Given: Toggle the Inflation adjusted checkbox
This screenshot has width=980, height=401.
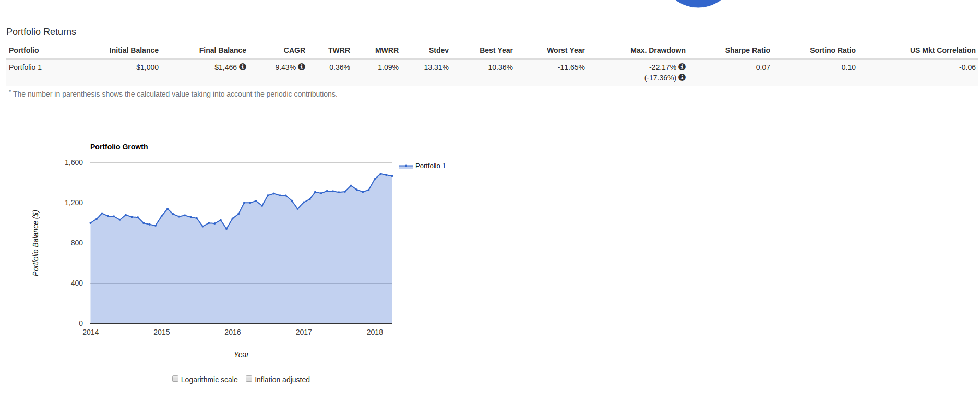Looking at the screenshot, I should click(x=249, y=379).
